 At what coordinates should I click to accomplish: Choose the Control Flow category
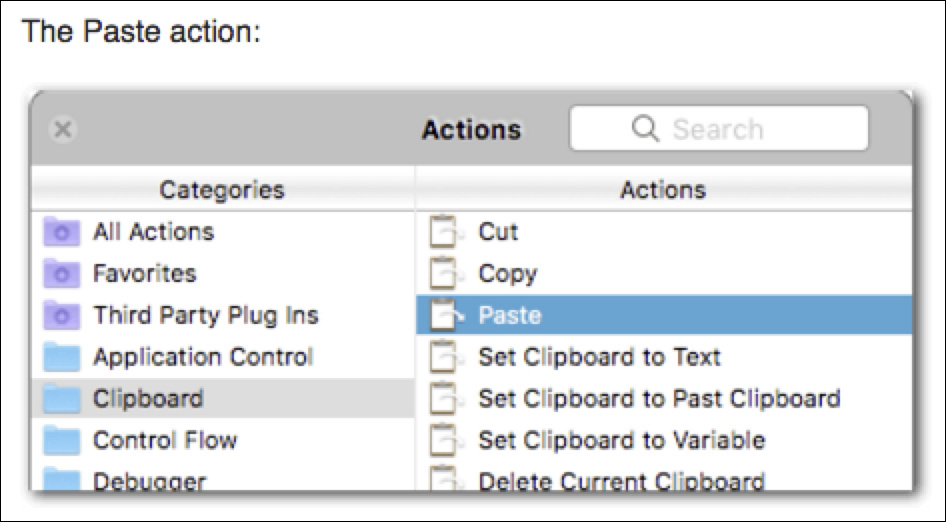(222, 440)
